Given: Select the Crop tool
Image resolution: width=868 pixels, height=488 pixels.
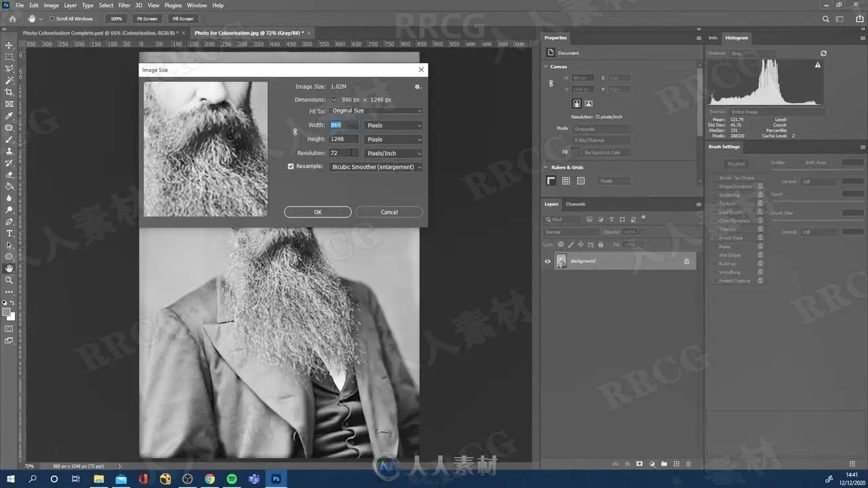Looking at the screenshot, I should [x=9, y=92].
